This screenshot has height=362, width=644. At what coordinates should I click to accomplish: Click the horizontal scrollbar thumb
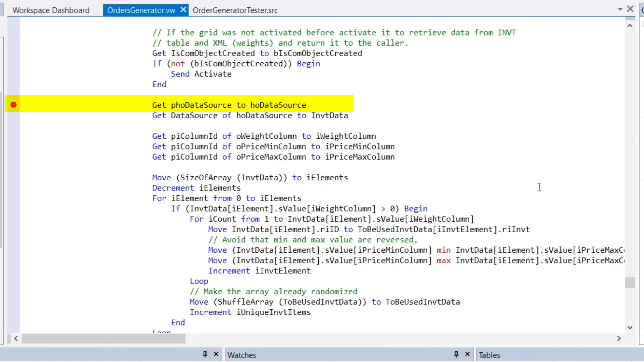[x=103, y=339]
